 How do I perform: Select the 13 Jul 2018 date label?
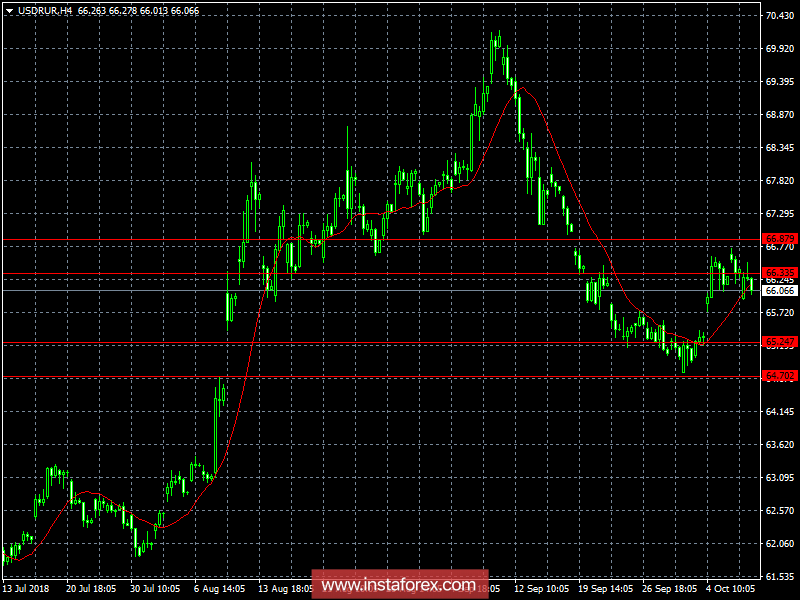point(26,588)
